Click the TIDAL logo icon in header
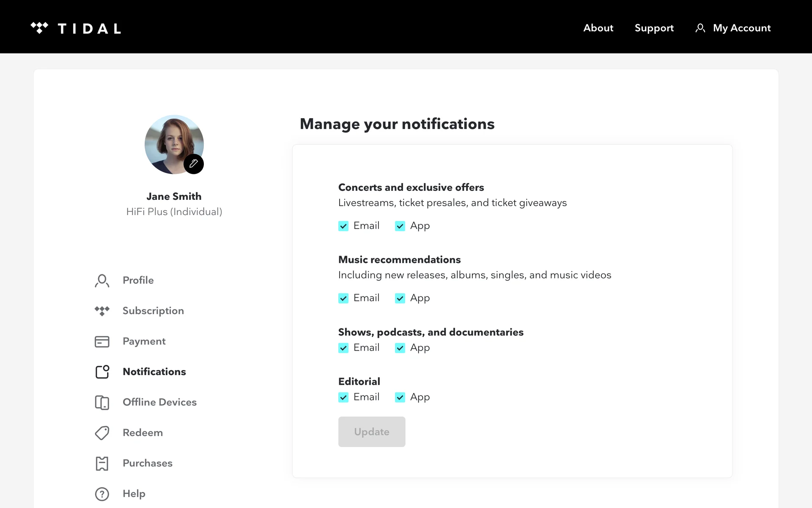 pos(39,28)
